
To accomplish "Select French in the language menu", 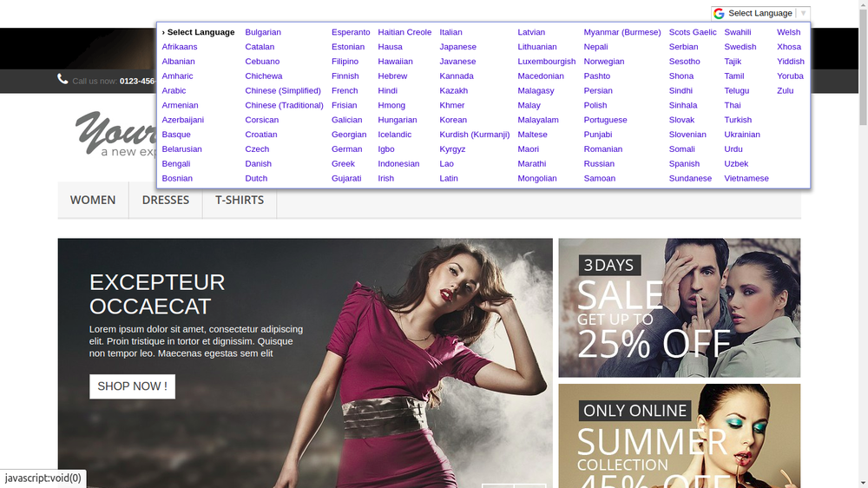I will [345, 90].
